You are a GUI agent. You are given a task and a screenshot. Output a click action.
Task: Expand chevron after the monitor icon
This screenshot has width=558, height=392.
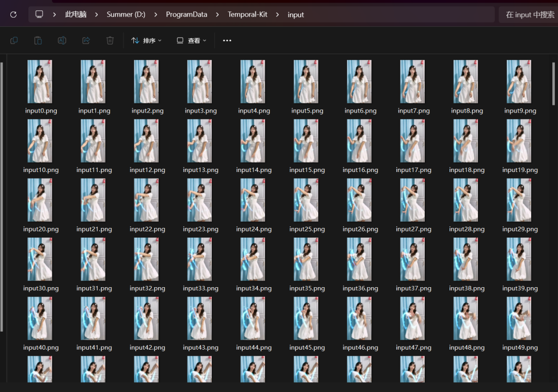pyautogui.click(x=54, y=14)
